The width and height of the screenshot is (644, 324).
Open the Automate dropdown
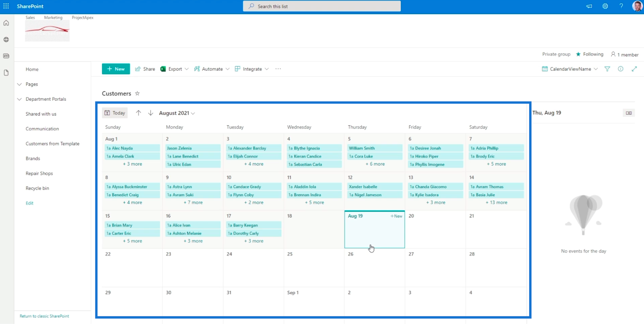pos(212,69)
